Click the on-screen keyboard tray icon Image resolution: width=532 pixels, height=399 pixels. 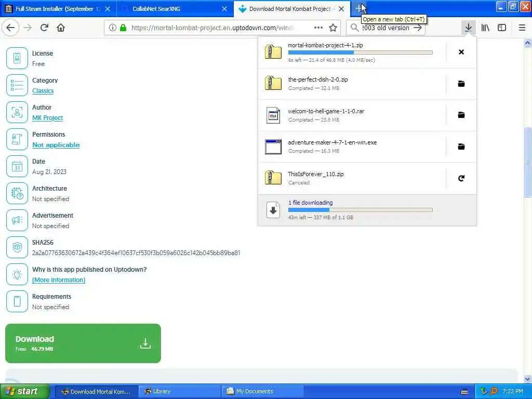464,392
